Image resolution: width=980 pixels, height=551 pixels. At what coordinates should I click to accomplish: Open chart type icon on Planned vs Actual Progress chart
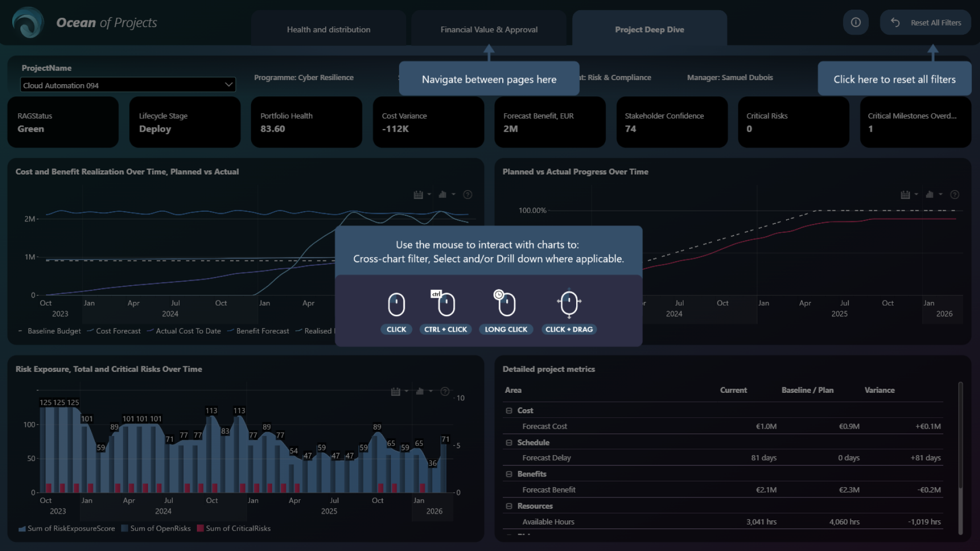(x=930, y=194)
